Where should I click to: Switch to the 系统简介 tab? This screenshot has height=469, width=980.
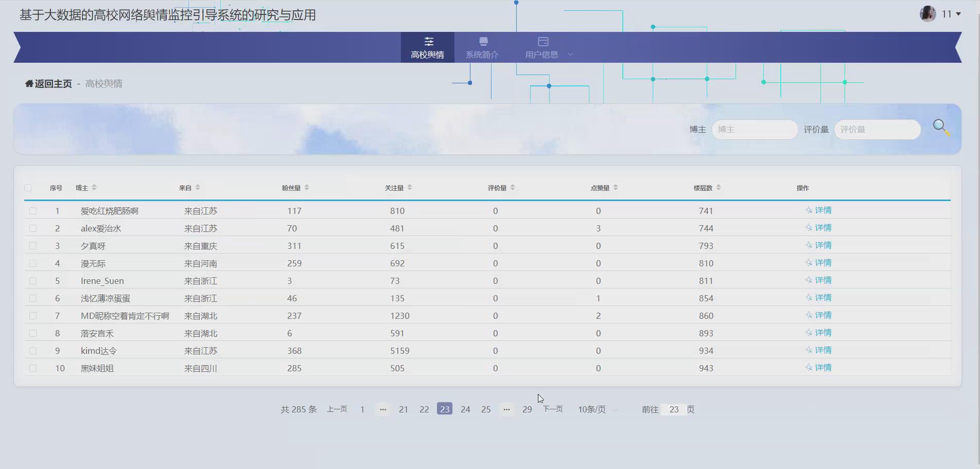click(x=482, y=47)
